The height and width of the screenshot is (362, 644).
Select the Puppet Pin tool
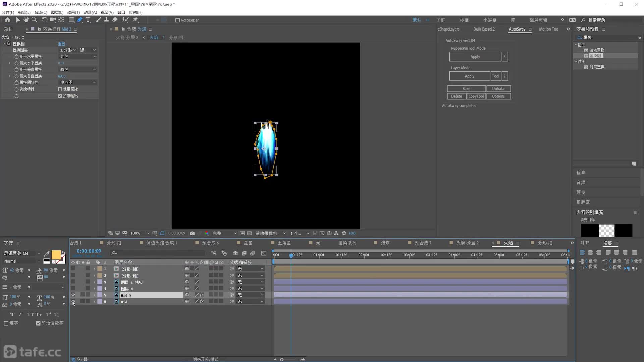[136, 20]
